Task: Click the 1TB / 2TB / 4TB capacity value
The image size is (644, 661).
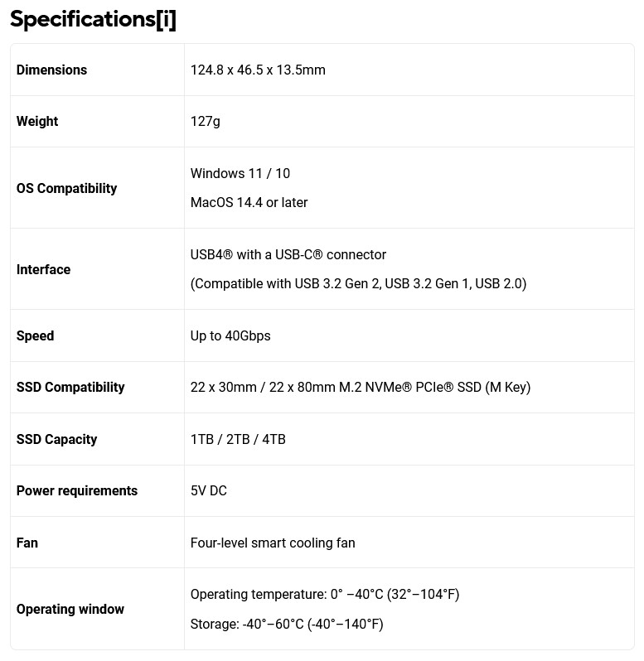Action: pyautogui.click(x=238, y=440)
